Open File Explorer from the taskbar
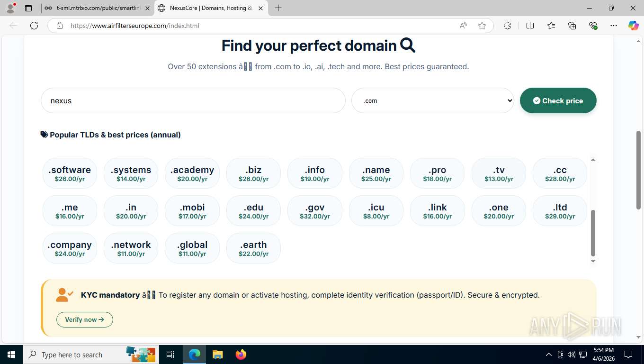 pyautogui.click(x=217, y=355)
